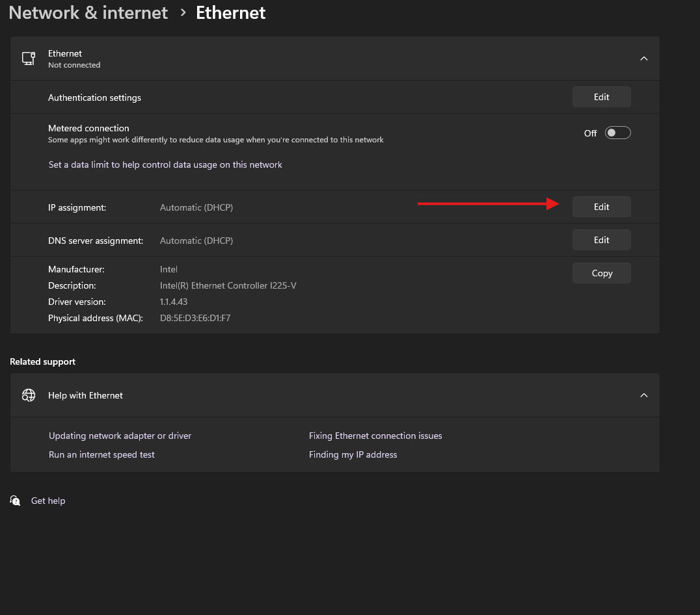Collapse the Ethernet details section
The height and width of the screenshot is (615, 700).
(643, 58)
